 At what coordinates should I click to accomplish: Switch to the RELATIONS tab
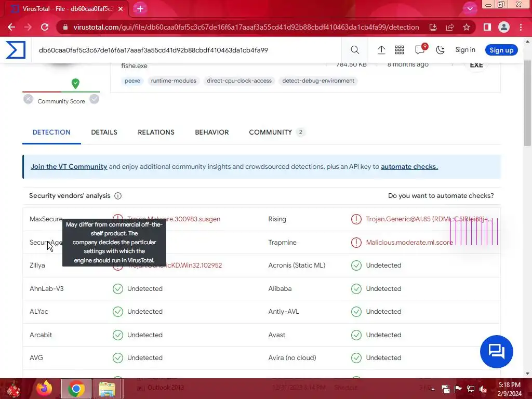[156, 132]
